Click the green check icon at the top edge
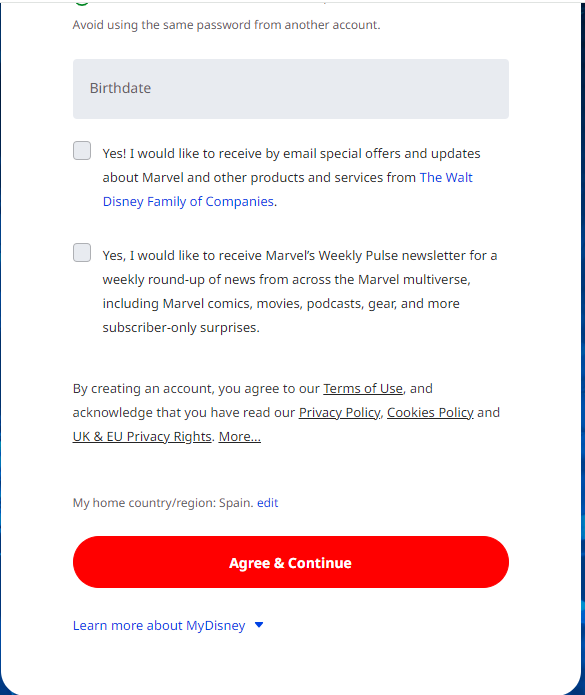 click(82, 2)
